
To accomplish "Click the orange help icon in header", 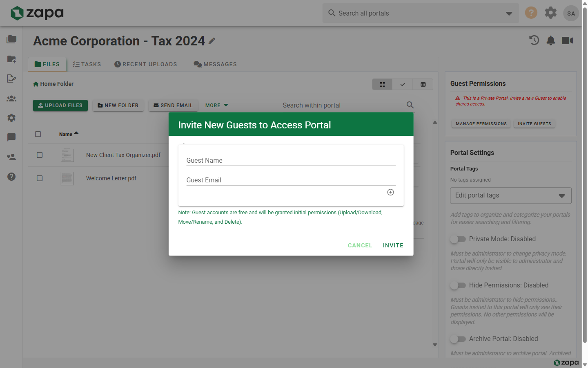I will click(x=531, y=13).
